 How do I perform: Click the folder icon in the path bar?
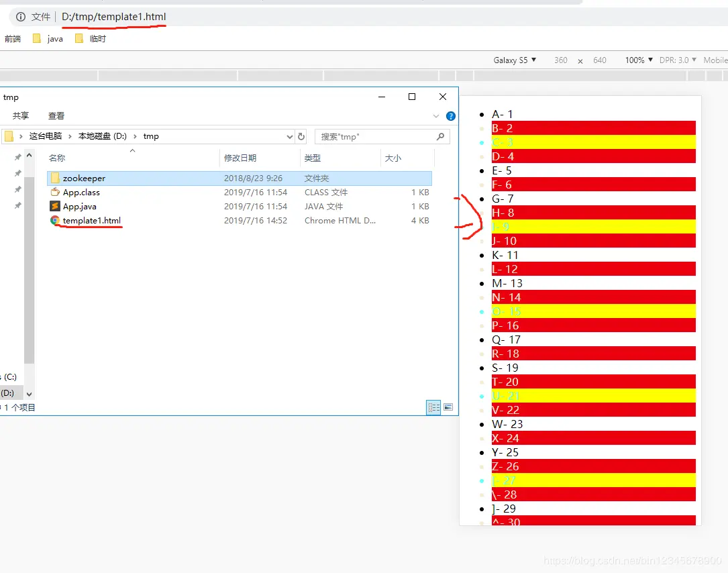pos(9,136)
